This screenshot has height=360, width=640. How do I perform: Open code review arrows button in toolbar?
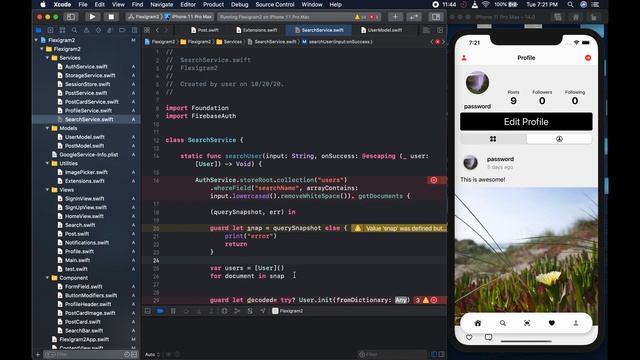[414, 17]
